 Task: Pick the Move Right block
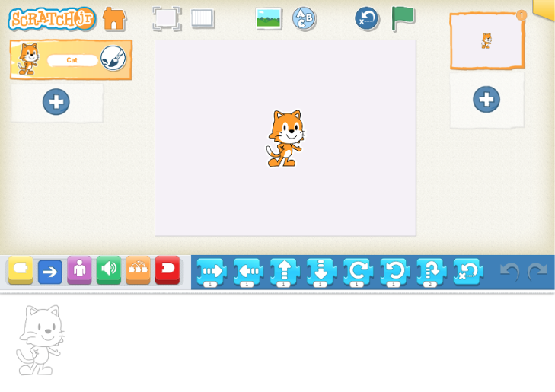pyautogui.click(x=212, y=272)
